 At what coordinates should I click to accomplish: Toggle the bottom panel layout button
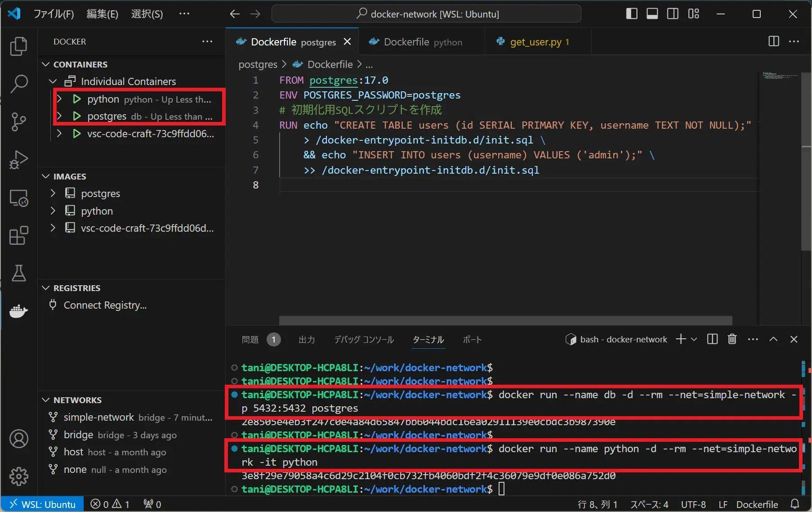(x=652, y=14)
